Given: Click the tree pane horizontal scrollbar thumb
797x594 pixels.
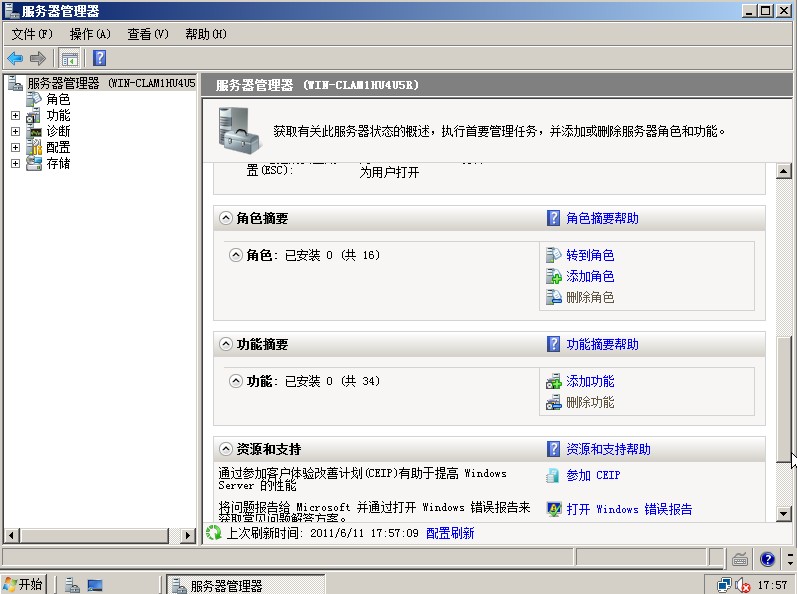Looking at the screenshot, I should [95, 535].
